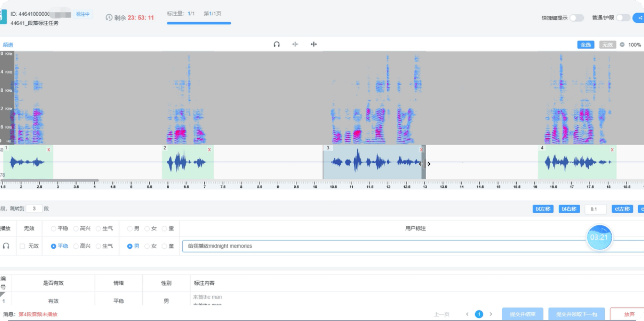Delete segment 1 with its red x
Screen dimensions: 644x321
[x=49, y=150]
